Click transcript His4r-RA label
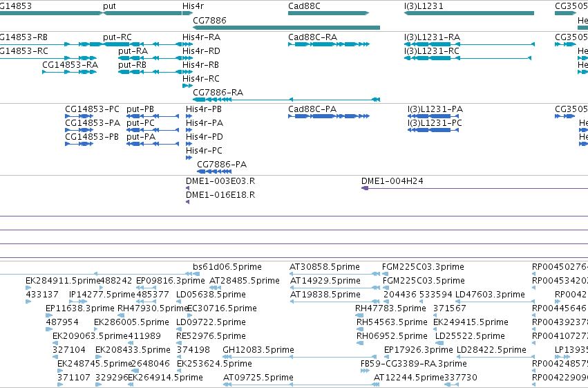The width and height of the screenshot is (588, 388). tap(201, 37)
